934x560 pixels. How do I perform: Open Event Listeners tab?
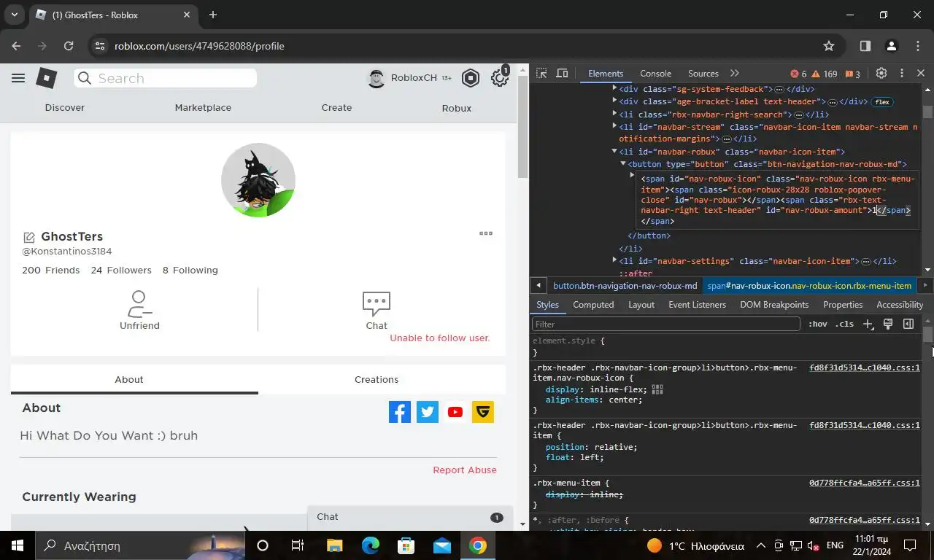[x=697, y=305]
